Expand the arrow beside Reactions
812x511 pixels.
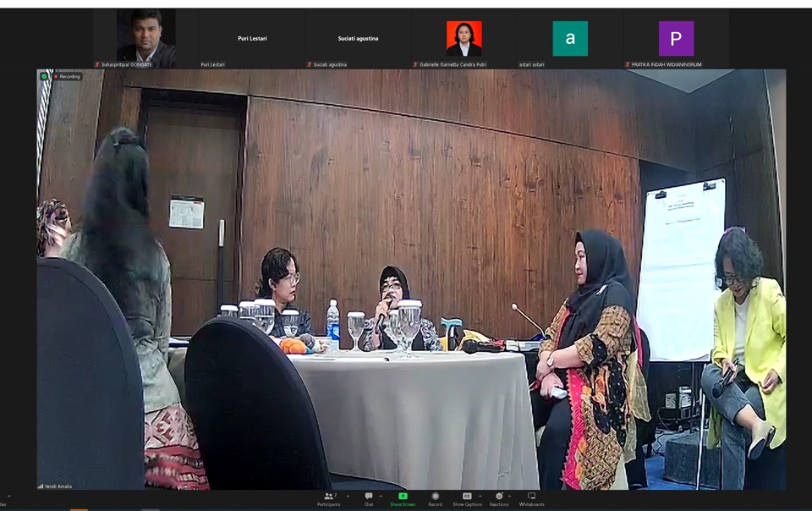[510, 497]
